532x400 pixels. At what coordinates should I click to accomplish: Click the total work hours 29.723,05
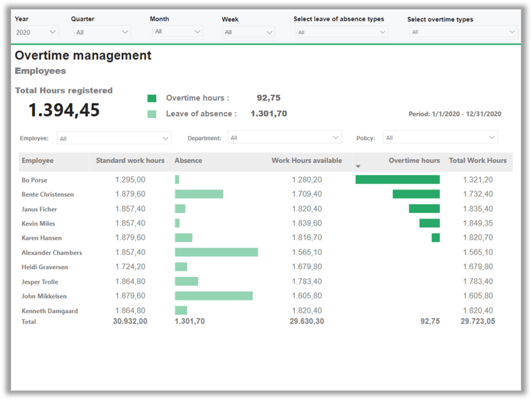tap(478, 321)
